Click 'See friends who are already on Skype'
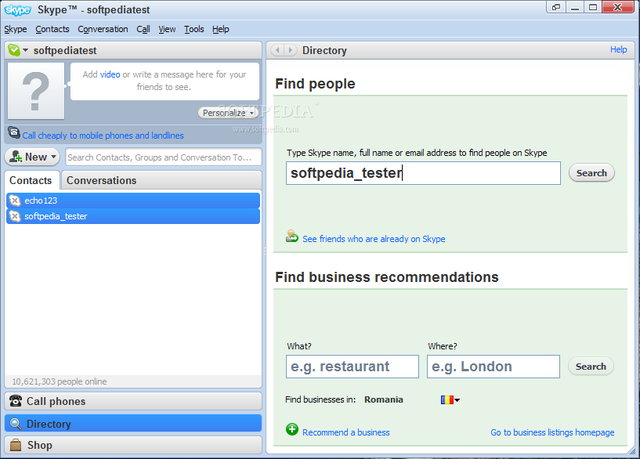The width and height of the screenshot is (640, 459). pyautogui.click(x=373, y=239)
